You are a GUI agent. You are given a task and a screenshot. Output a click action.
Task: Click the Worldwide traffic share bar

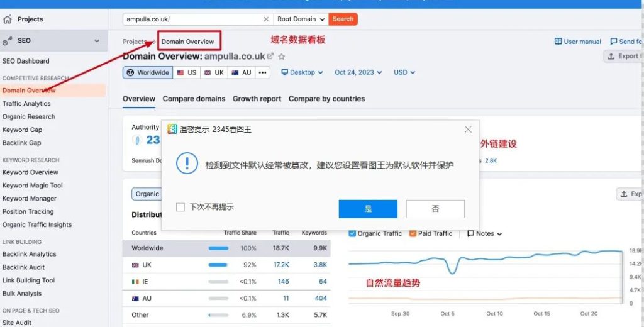click(x=218, y=248)
